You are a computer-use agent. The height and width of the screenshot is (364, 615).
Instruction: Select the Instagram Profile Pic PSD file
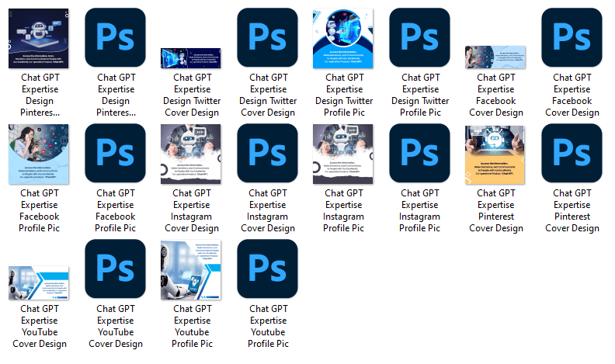click(x=419, y=154)
